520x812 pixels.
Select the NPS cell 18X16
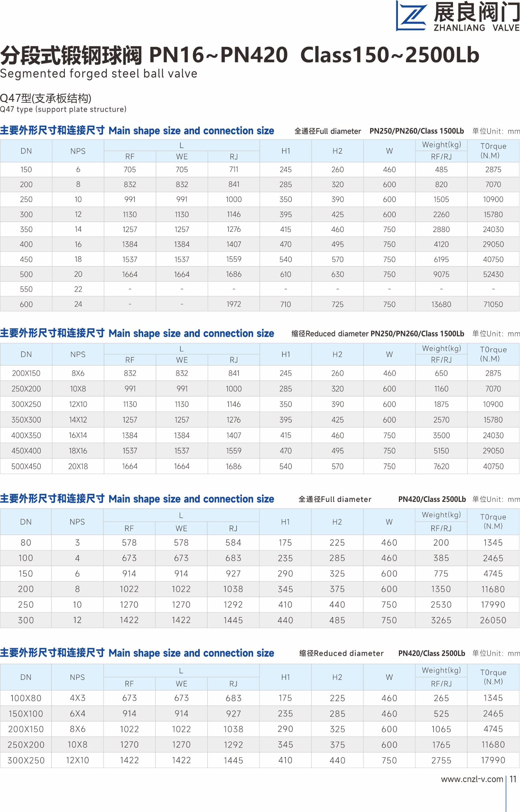click(x=78, y=451)
